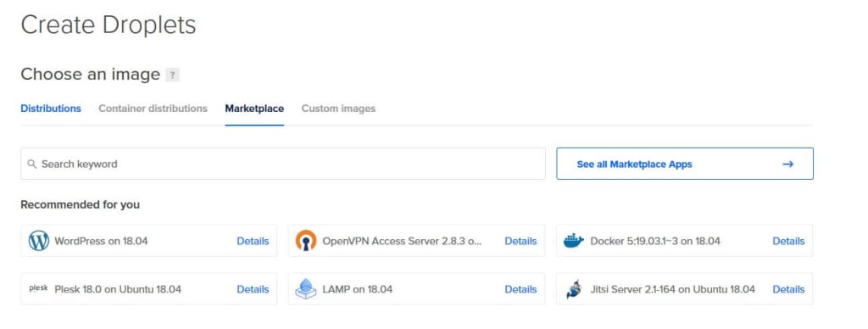
Task: Click the WordPress logo icon
Action: tap(39, 241)
